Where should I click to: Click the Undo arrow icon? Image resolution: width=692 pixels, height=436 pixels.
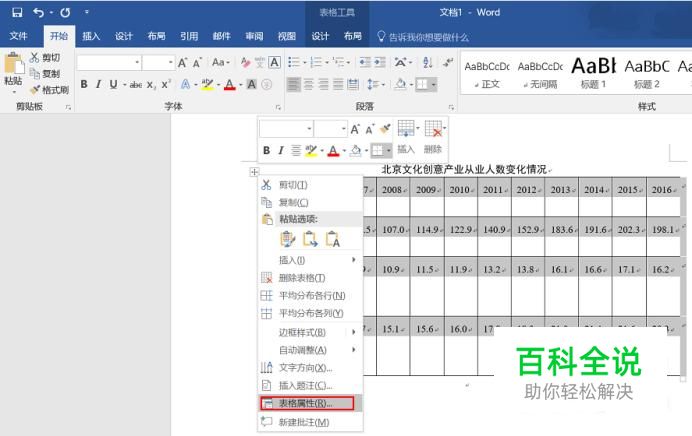pyautogui.click(x=38, y=13)
